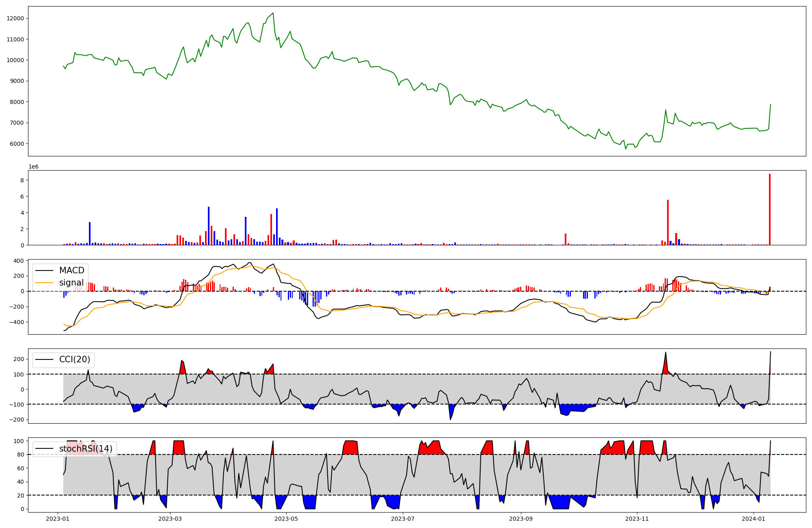
Task: Click the -200 tick on CCI axis
Action: [x=16, y=420]
